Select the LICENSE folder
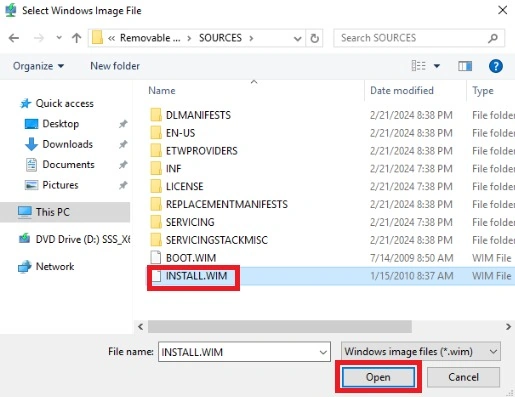The width and height of the screenshot is (515, 397). pos(185,186)
